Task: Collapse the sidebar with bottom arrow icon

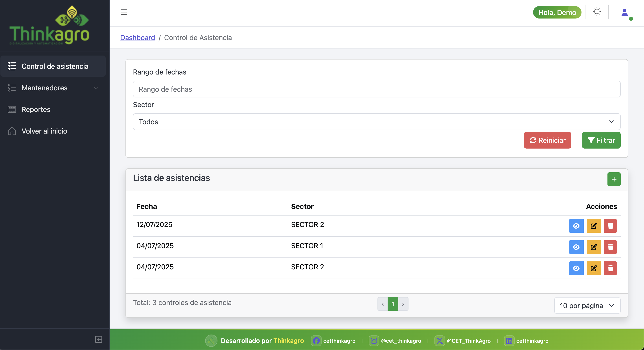Action: [x=99, y=339]
